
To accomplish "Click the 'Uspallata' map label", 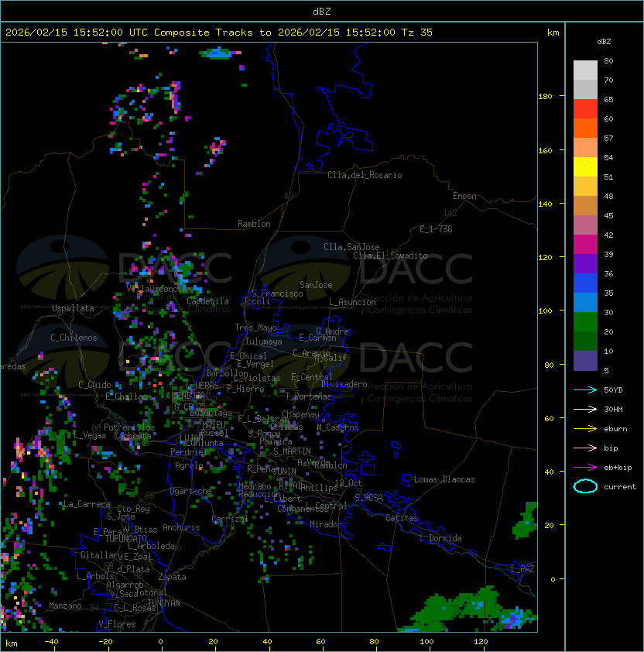I will coord(73,308).
